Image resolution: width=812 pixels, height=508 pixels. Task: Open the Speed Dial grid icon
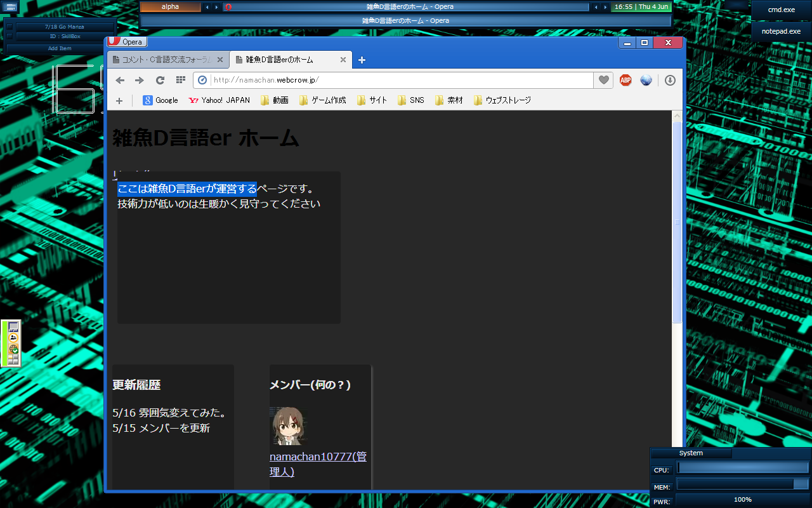pyautogui.click(x=180, y=80)
